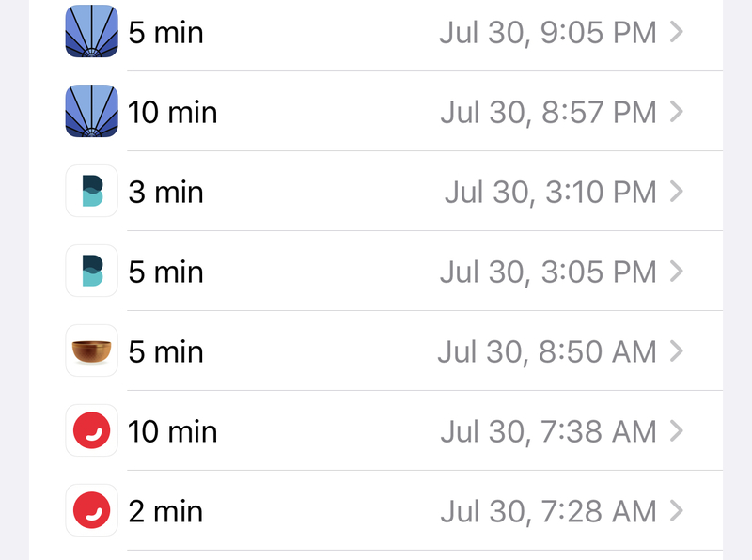Viewport: 752px width, 560px height.
Task: Tap the blue sunburst app icon beside 5 min
Action: point(91,32)
